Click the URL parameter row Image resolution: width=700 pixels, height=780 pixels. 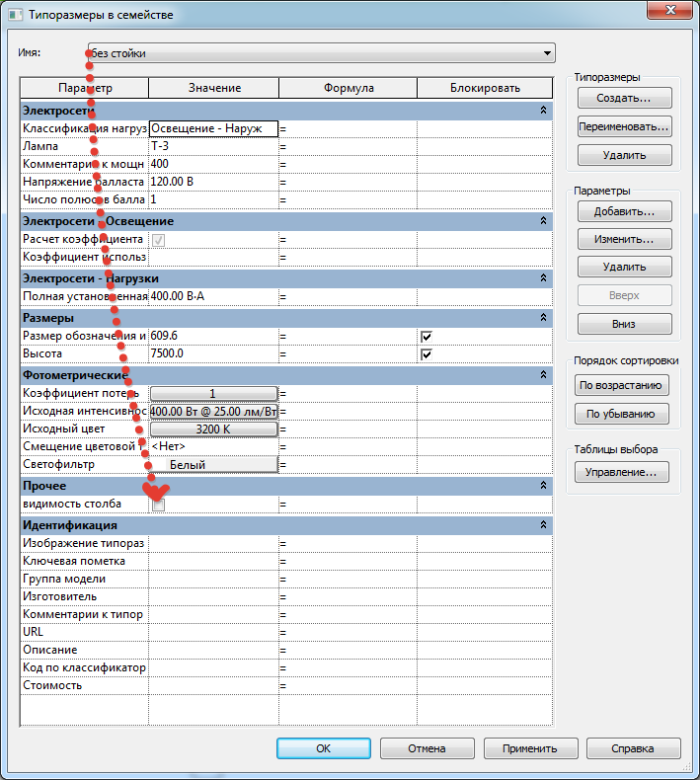(x=286, y=632)
